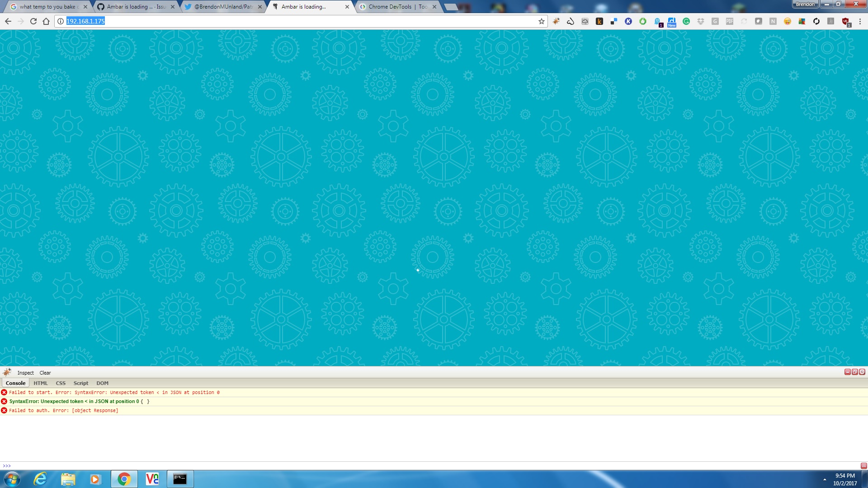Open the DOM tab in Firebug
Image resolution: width=868 pixels, height=488 pixels.
[102, 383]
